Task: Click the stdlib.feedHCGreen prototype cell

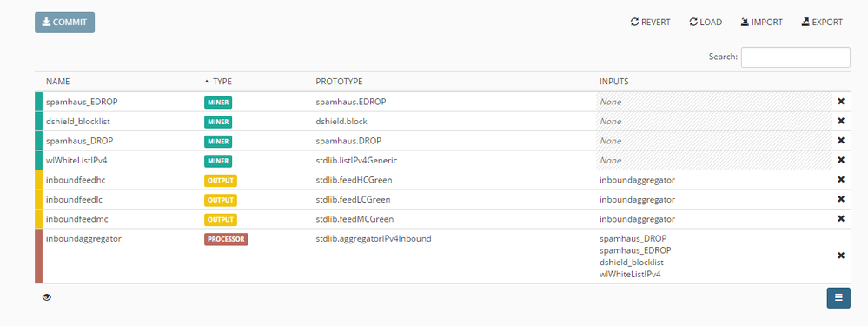Action: pyautogui.click(x=354, y=179)
